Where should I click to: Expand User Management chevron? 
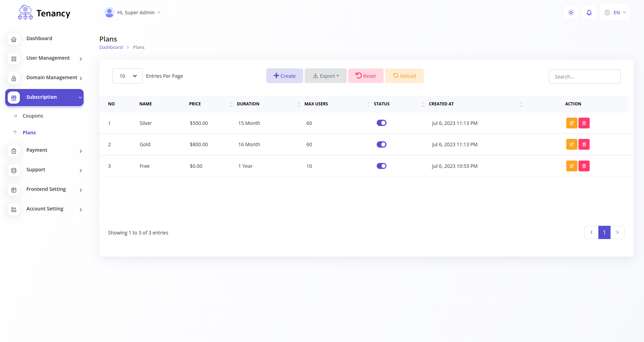pyautogui.click(x=81, y=59)
